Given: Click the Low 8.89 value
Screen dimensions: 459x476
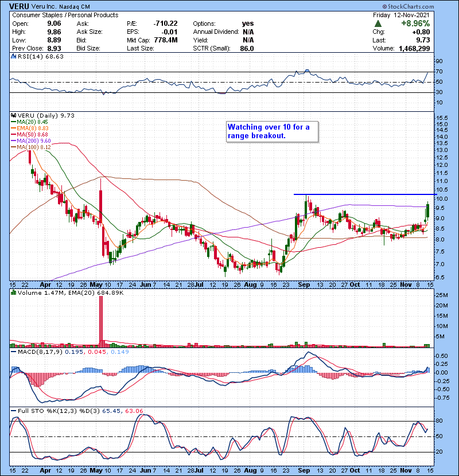Looking at the screenshot, I should pos(54,40).
